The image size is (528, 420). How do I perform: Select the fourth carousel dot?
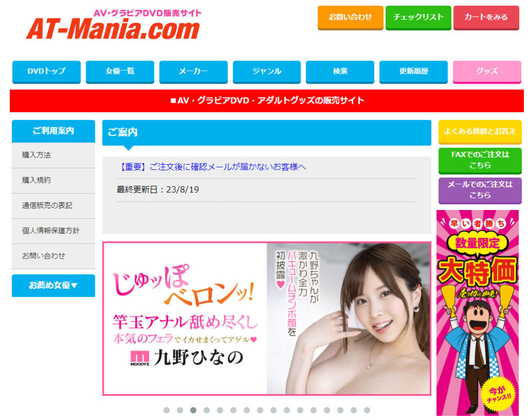pos(207,410)
